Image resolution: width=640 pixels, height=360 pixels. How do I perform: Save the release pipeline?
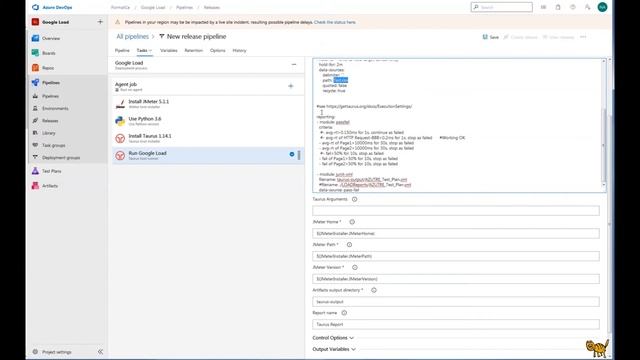pos(491,37)
